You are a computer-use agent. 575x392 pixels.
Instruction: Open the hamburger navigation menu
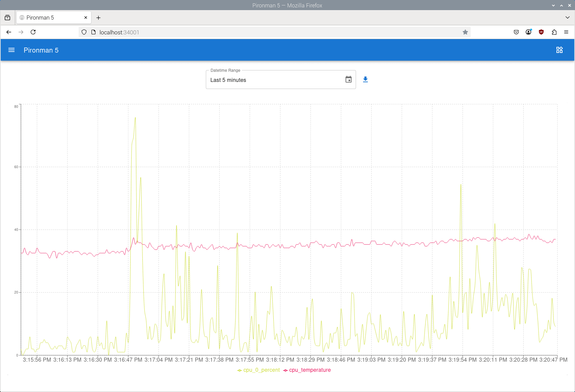[11, 50]
